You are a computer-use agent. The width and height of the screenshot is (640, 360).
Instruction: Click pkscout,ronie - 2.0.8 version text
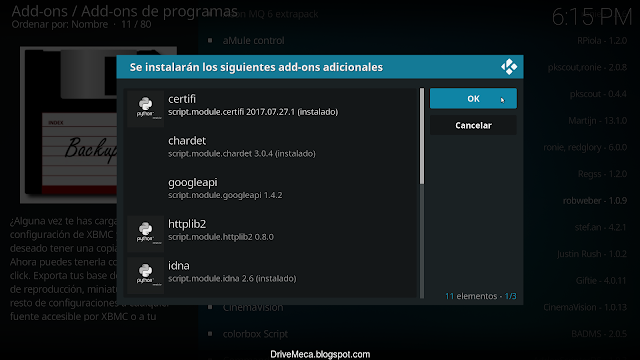pos(587,67)
